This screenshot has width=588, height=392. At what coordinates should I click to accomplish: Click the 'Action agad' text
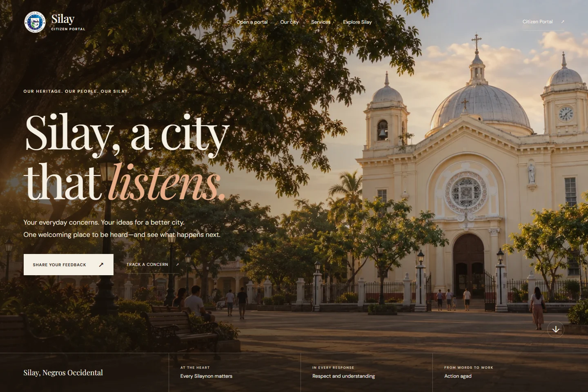[x=458, y=376]
